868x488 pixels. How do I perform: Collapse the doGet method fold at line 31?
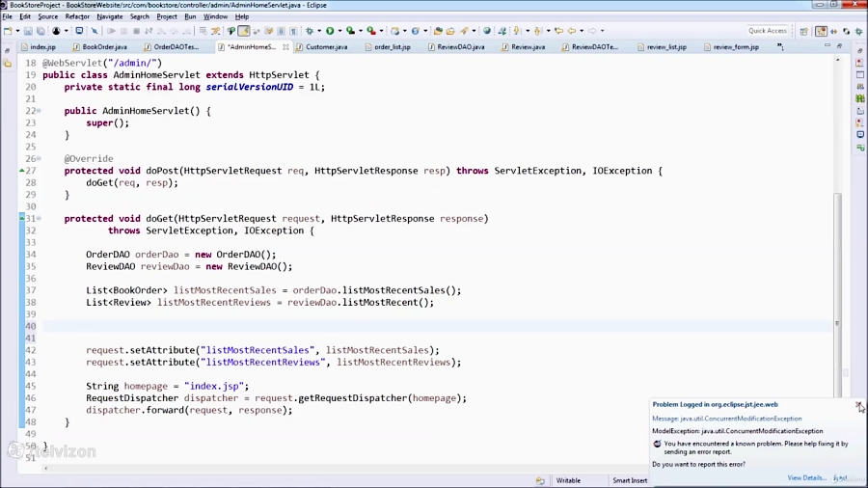coord(39,219)
